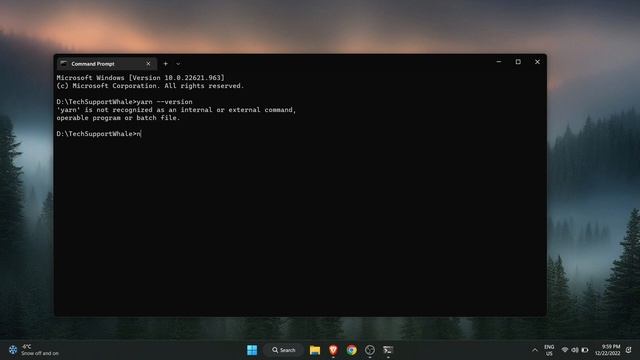Click 'is not recognized' error line
Image resolution: width=640 pixels, height=360 pixels.
(x=176, y=110)
